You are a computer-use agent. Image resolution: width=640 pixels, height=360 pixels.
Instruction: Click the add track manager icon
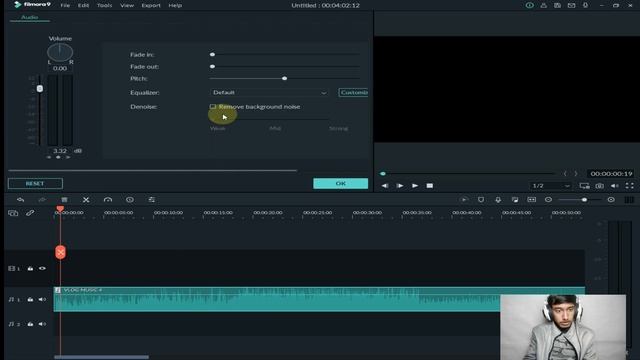(x=13, y=213)
